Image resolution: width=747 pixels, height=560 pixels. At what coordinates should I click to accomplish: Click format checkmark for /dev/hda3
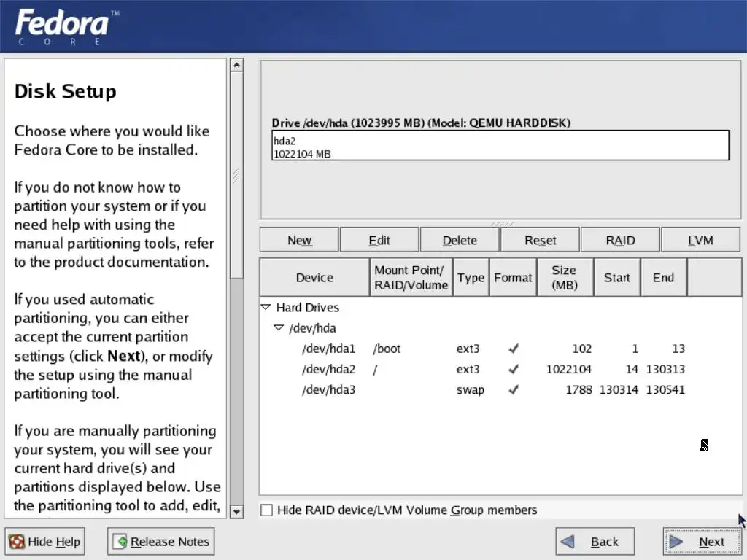tap(513, 389)
